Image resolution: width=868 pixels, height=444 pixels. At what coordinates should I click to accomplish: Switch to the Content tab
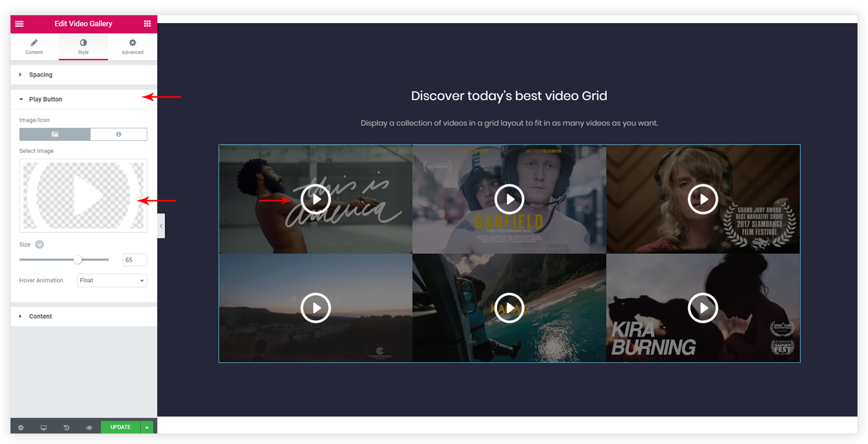coord(34,47)
